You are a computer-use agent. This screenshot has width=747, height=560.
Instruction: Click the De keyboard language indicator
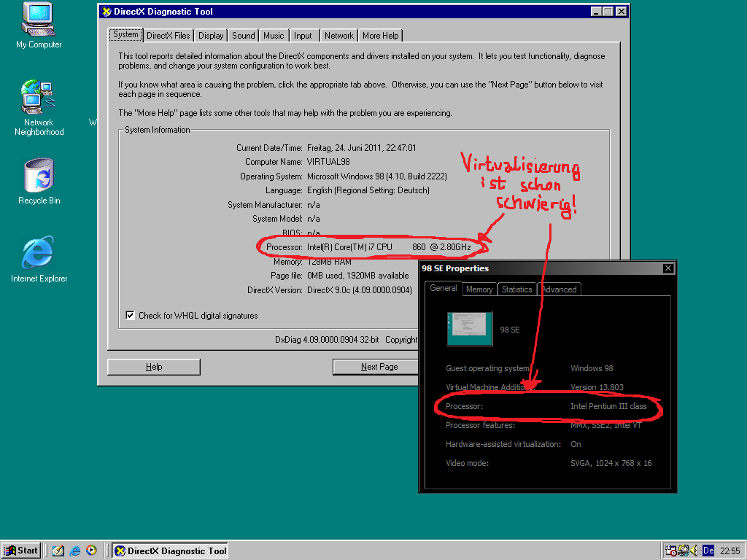[708, 551]
